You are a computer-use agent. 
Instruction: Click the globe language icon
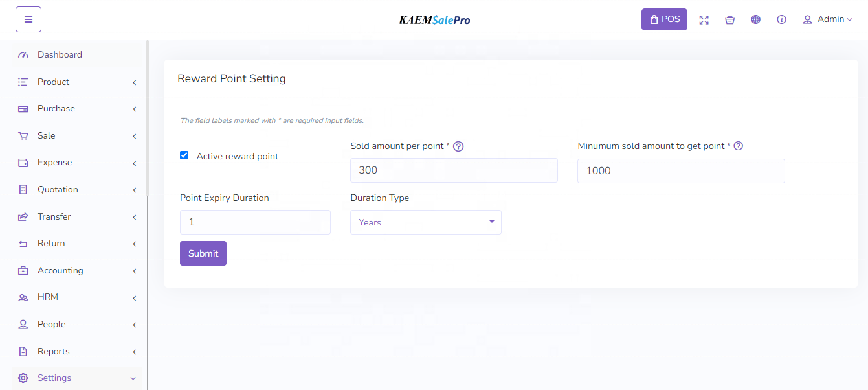(x=755, y=19)
